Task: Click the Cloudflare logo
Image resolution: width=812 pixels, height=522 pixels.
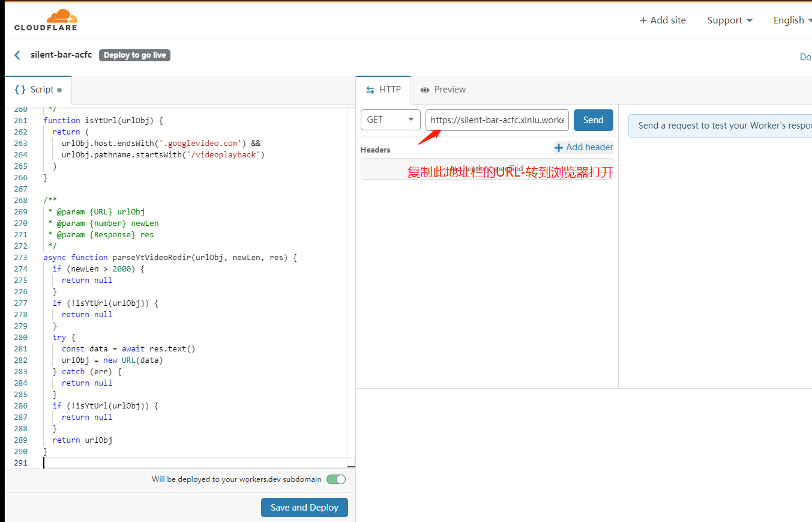Action: 46,20
